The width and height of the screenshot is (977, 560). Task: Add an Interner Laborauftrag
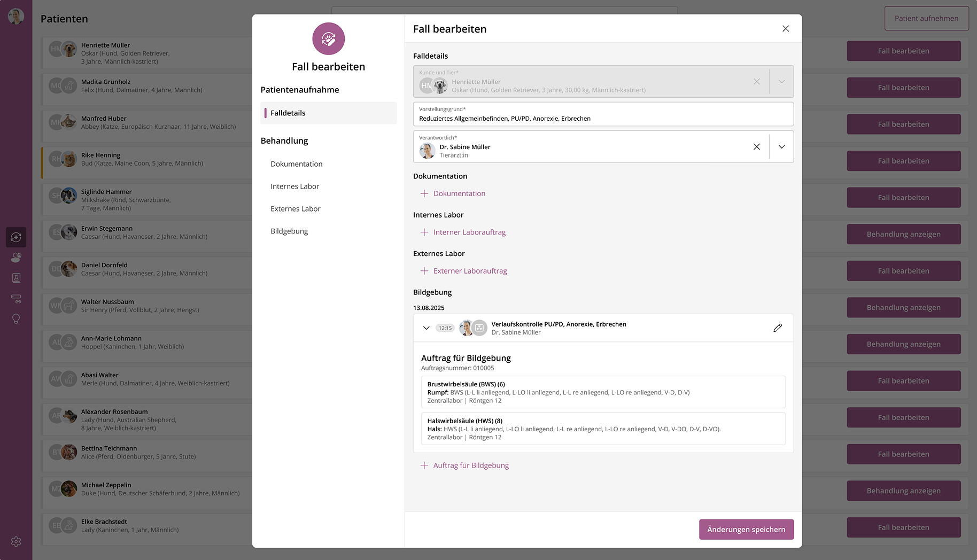(463, 232)
